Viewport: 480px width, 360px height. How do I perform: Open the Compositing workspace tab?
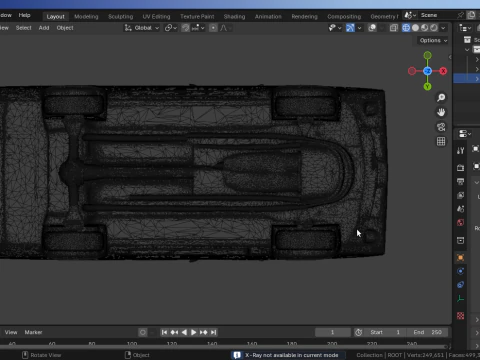pos(344,16)
